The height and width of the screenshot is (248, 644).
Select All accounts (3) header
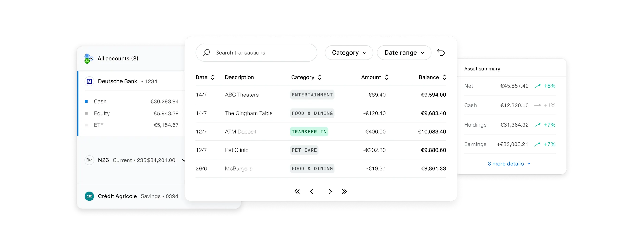tap(118, 59)
